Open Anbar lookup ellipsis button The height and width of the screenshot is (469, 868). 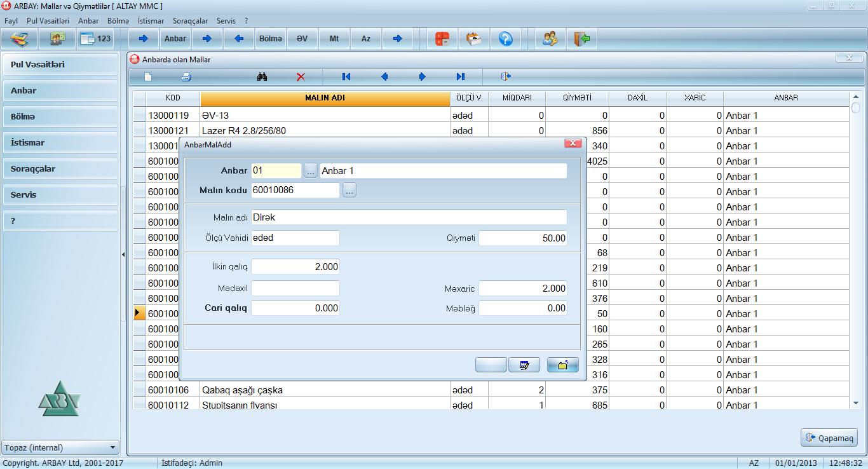tap(310, 171)
